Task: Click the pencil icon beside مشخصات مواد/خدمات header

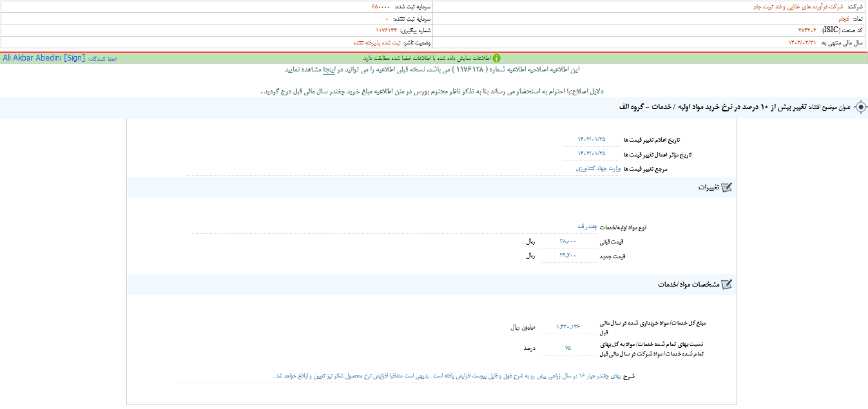Action: (x=727, y=284)
